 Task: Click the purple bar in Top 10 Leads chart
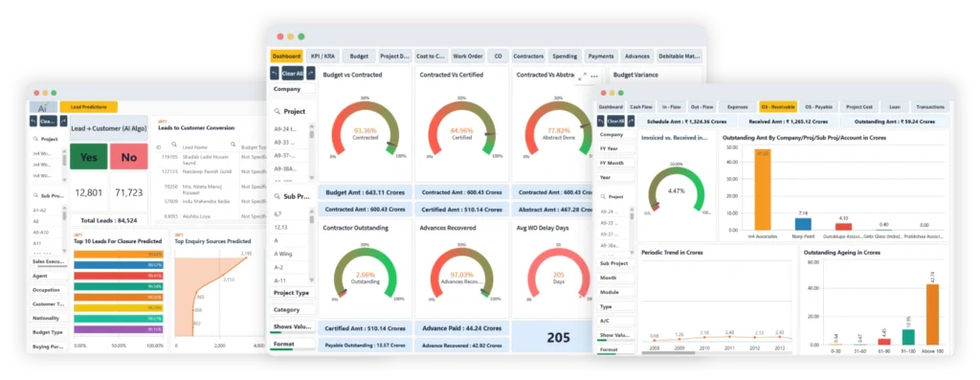[x=119, y=328]
